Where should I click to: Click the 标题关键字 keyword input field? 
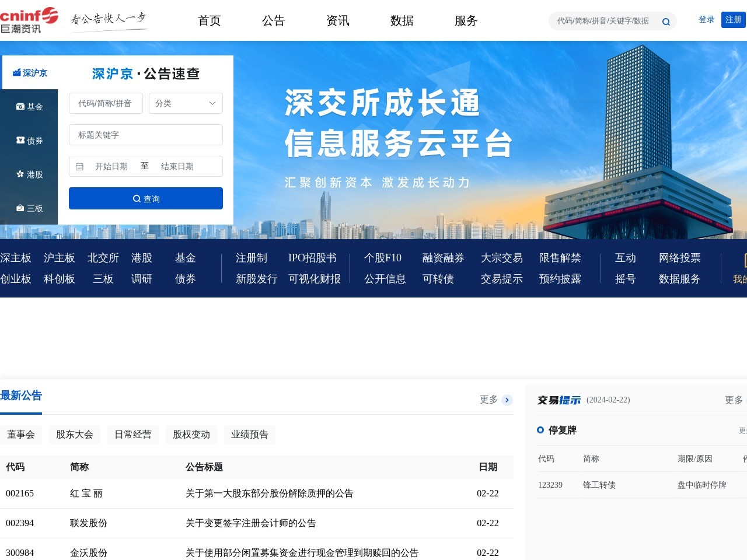coord(145,135)
